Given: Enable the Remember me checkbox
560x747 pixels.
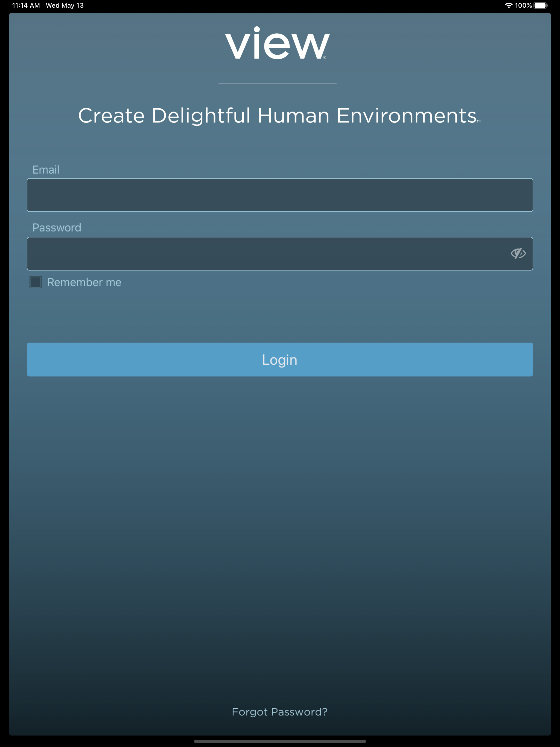Looking at the screenshot, I should (36, 282).
